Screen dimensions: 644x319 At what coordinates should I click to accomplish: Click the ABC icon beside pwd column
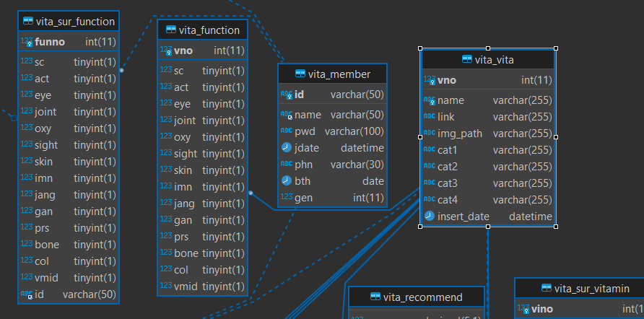(286, 131)
